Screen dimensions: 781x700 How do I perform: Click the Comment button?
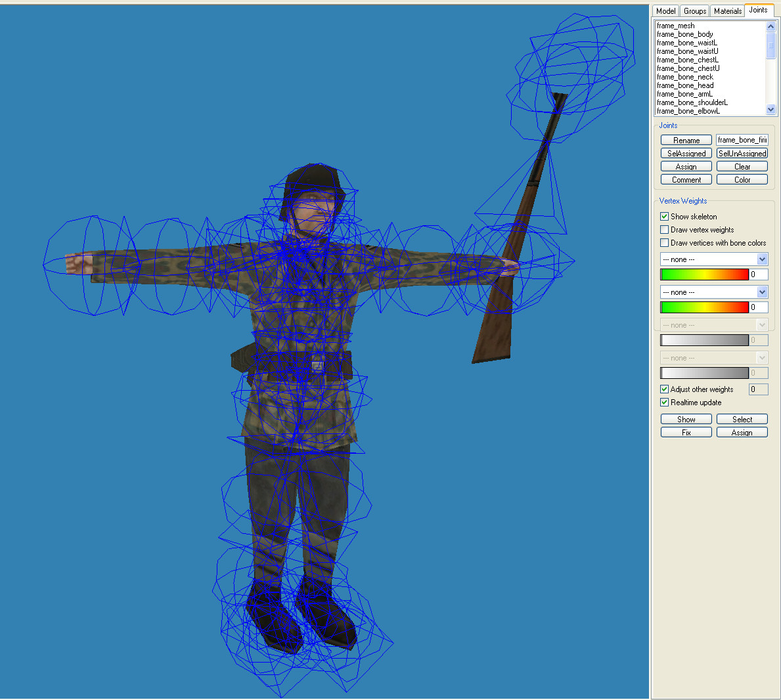pyautogui.click(x=686, y=179)
